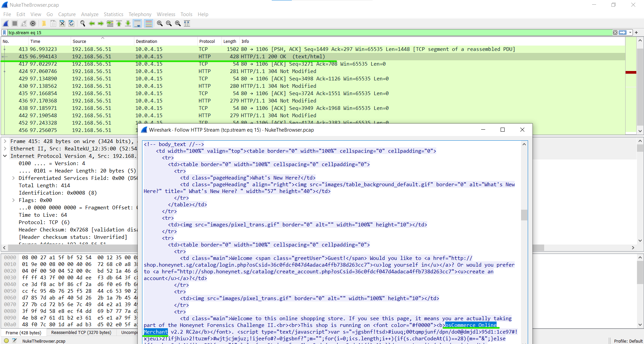
Task: Stop the running capture
Action: [15, 23]
